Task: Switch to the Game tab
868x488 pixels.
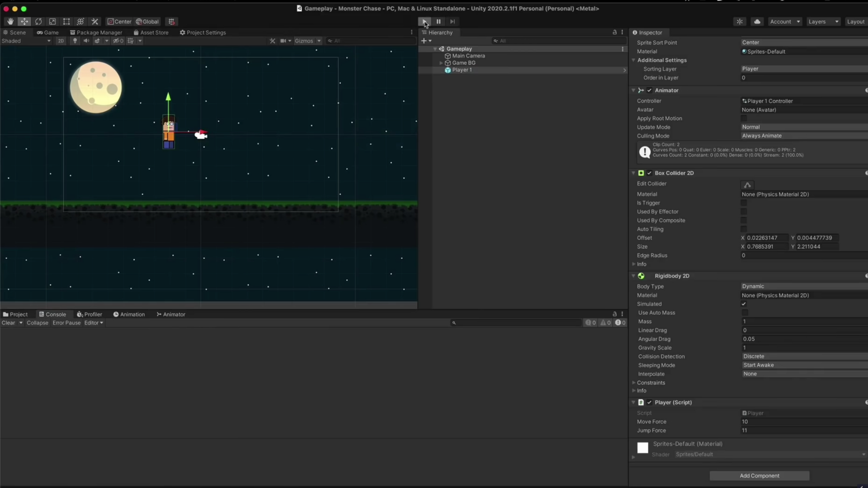Action: click(x=47, y=33)
